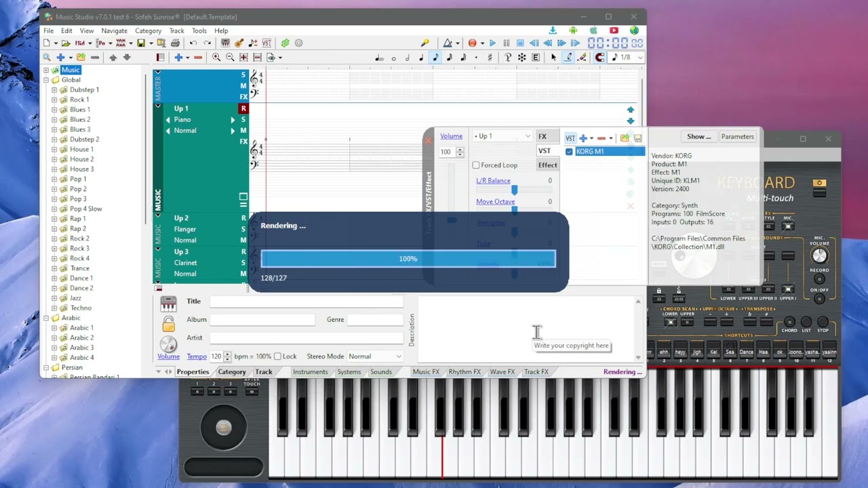Click the snowflake freeze icon
The image size is (868, 488).
point(521,58)
